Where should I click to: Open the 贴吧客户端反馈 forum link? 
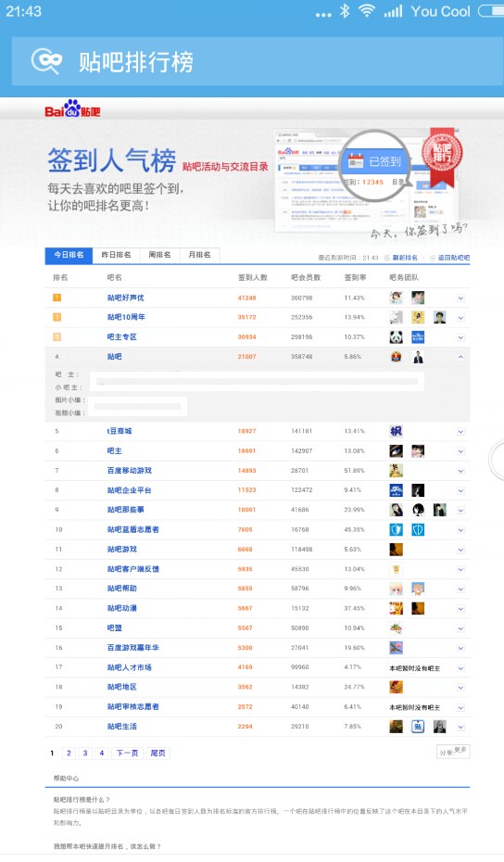pyautogui.click(x=133, y=569)
